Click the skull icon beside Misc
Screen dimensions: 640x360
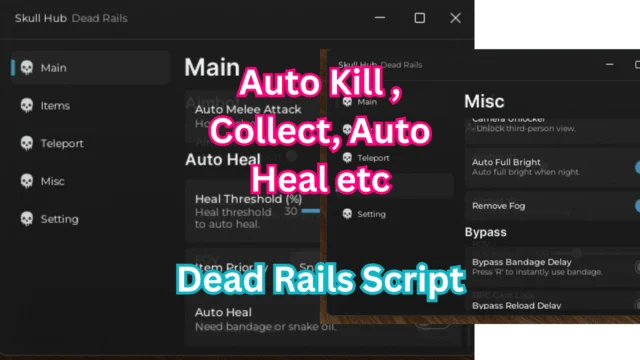(27, 181)
